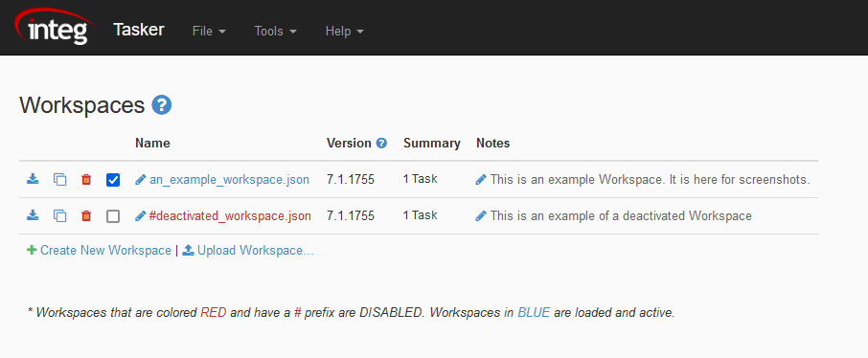Click the Notes column header

492,143
